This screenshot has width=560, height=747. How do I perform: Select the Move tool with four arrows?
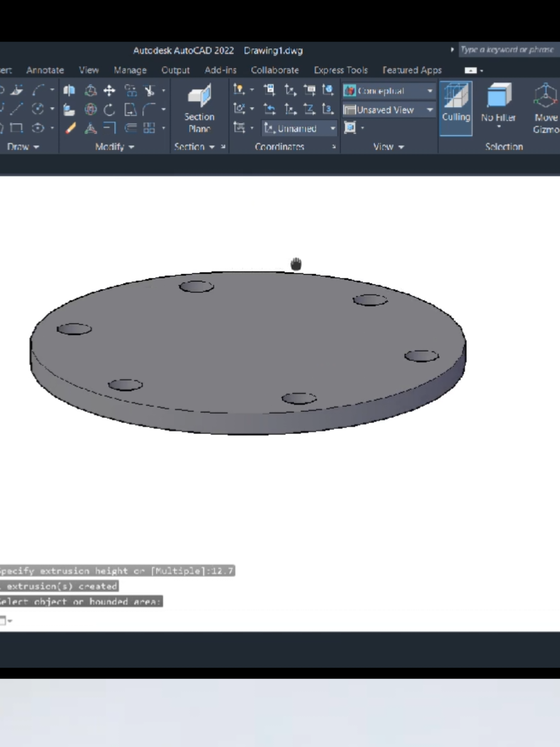coord(109,91)
